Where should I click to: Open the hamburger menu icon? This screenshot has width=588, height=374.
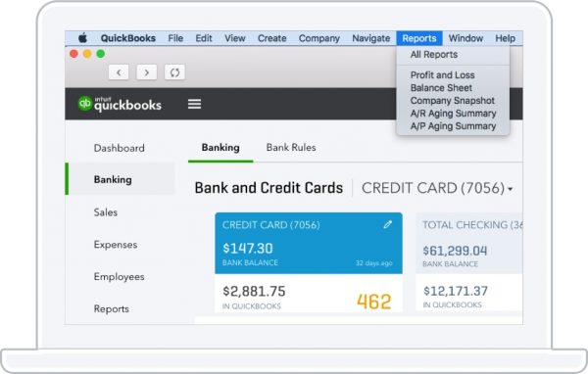pyautogui.click(x=194, y=104)
